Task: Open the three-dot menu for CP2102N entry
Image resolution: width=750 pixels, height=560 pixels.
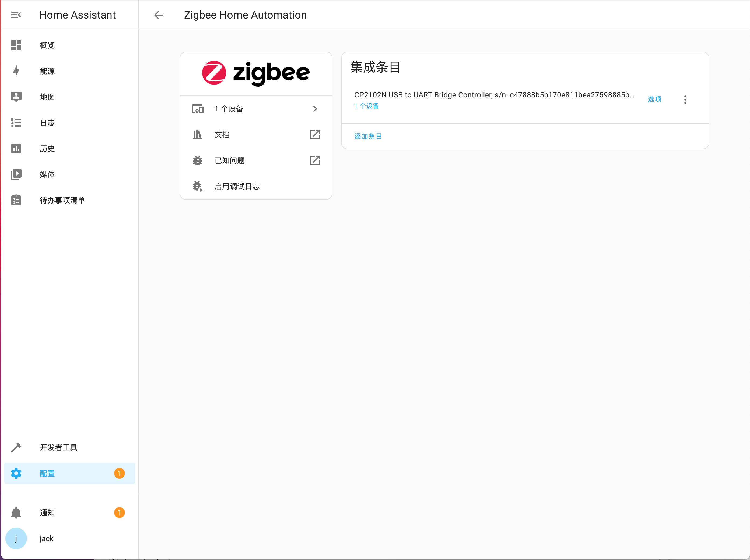Action: click(685, 99)
